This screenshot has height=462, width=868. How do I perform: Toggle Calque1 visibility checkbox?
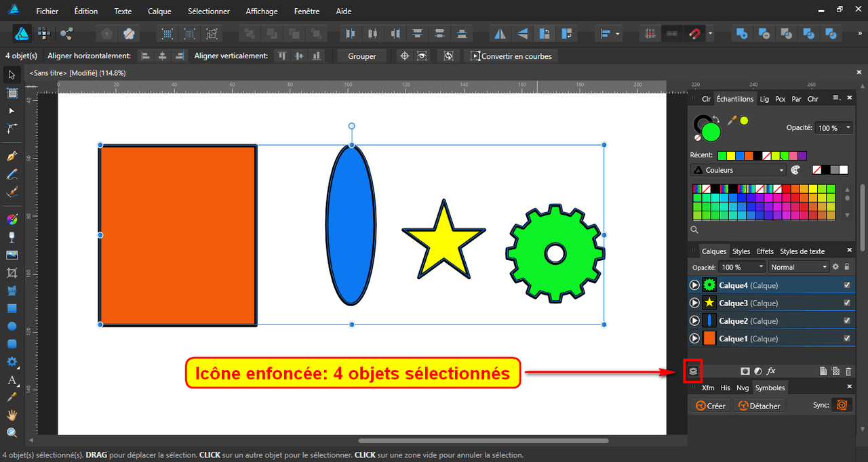coord(847,338)
